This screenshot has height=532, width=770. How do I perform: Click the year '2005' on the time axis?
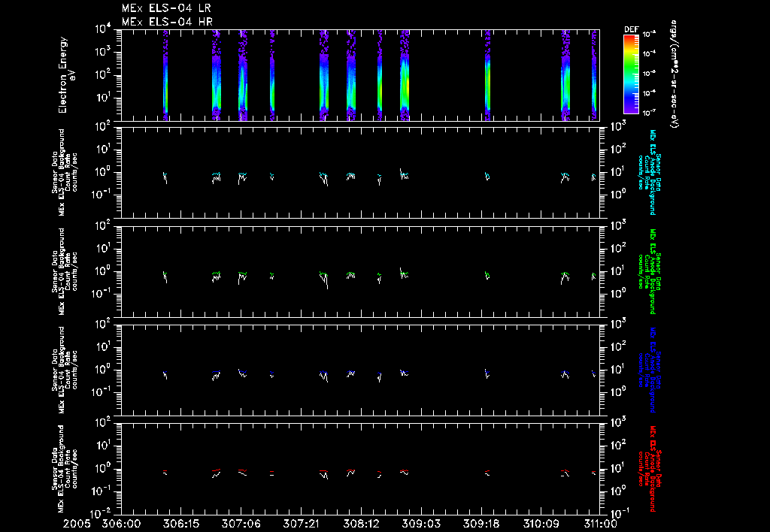point(77,524)
